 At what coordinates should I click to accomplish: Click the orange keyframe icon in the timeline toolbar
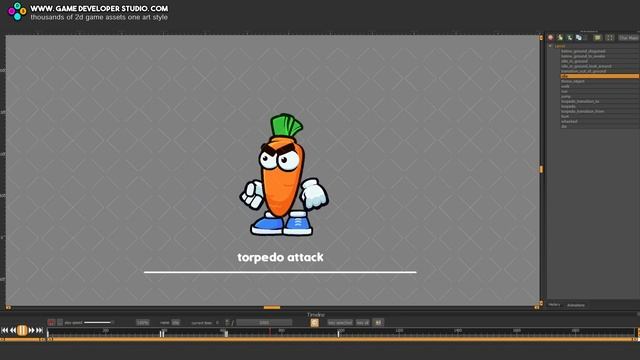314,322
